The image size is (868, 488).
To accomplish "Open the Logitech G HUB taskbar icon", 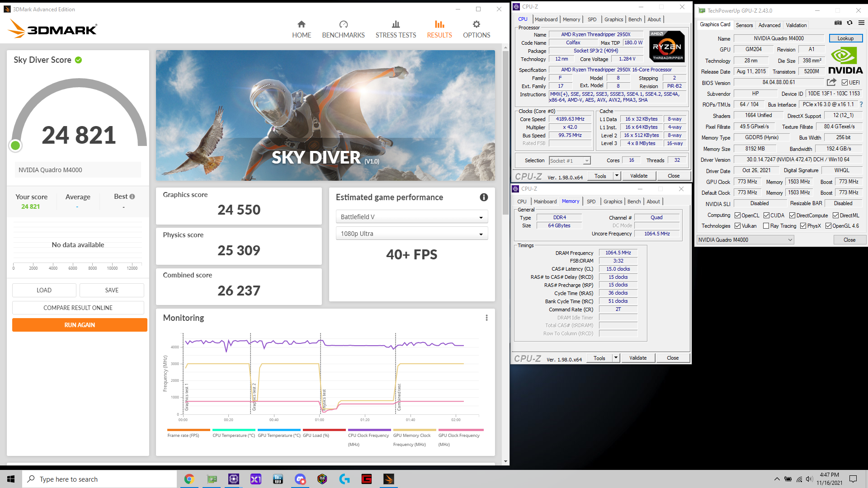I will 344,479.
